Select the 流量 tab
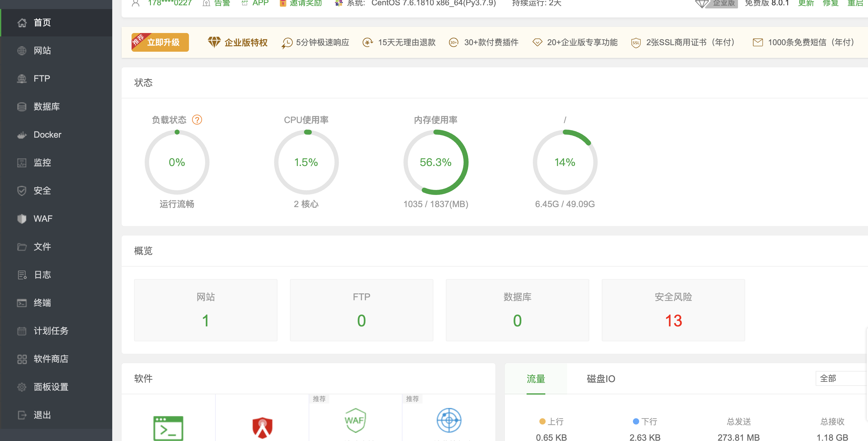Image resolution: width=868 pixels, height=441 pixels. click(x=535, y=379)
